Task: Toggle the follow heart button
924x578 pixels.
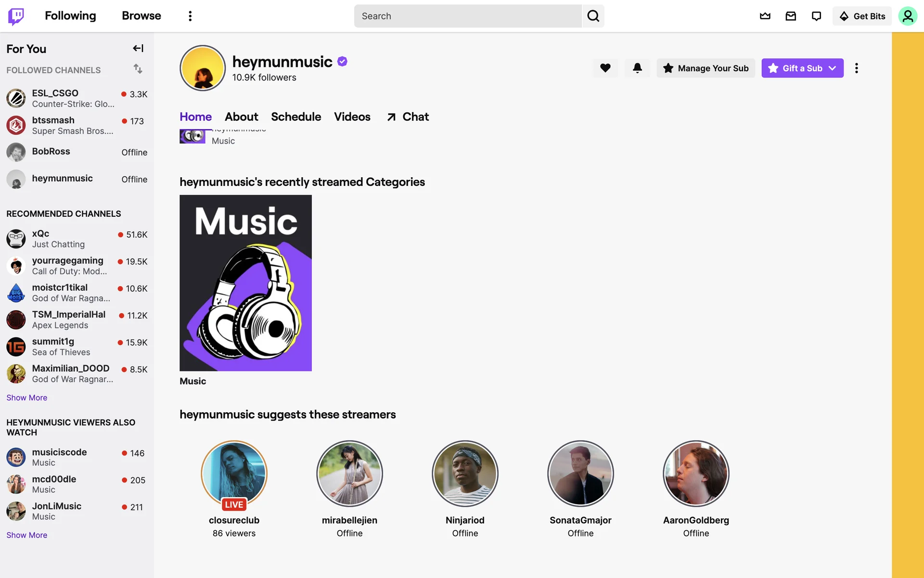Action: coord(605,68)
